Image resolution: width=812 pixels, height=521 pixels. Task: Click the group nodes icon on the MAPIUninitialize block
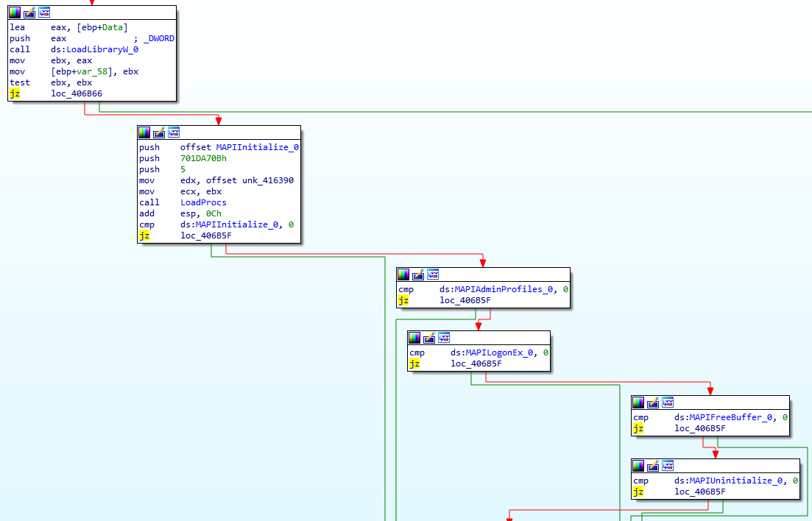pyautogui.click(x=668, y=466)
